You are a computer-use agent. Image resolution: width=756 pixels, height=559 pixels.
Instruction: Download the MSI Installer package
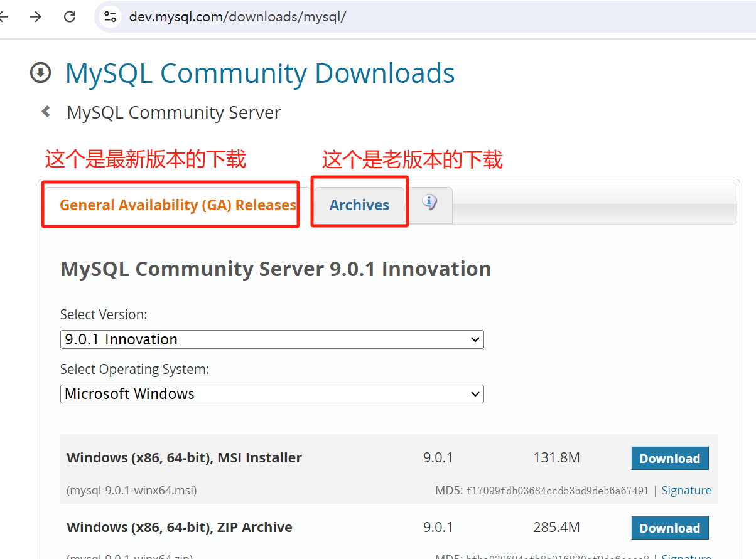tap(670, 459)
